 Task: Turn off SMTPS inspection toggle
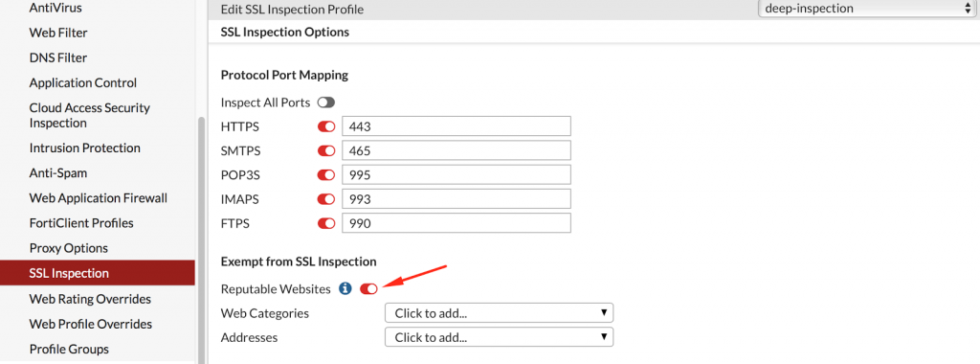point(326,150)
